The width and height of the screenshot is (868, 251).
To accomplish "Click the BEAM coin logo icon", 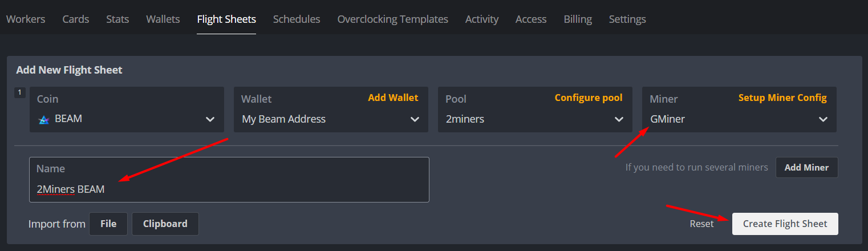I will click(43, 120).
